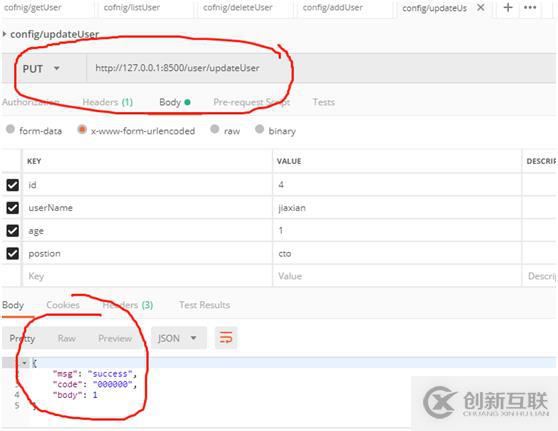Viewport: 558px width, 431px height.
Task: Toggle the age parameter checkbox
Action: [x=12, y=231]
